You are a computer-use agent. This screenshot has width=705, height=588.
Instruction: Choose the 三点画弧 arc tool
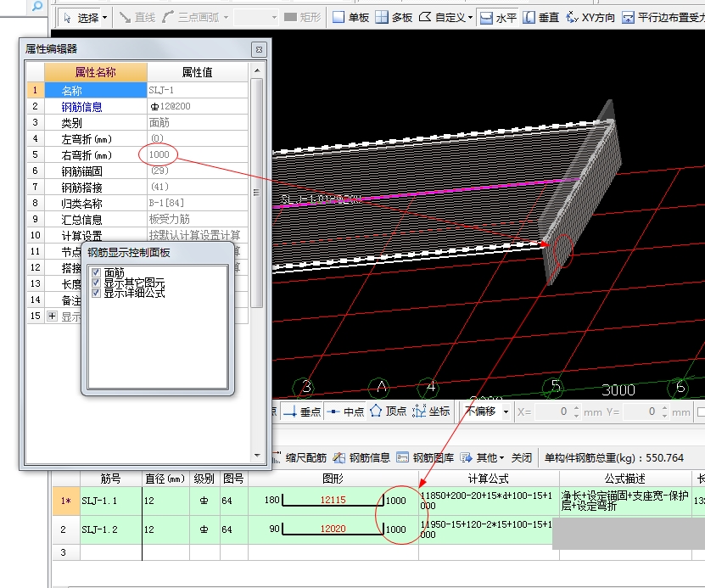(191, 18)
